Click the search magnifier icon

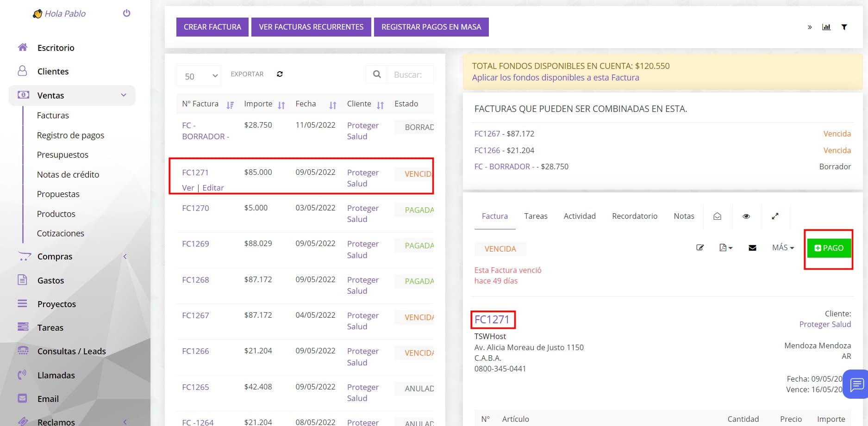click(377, 74)
